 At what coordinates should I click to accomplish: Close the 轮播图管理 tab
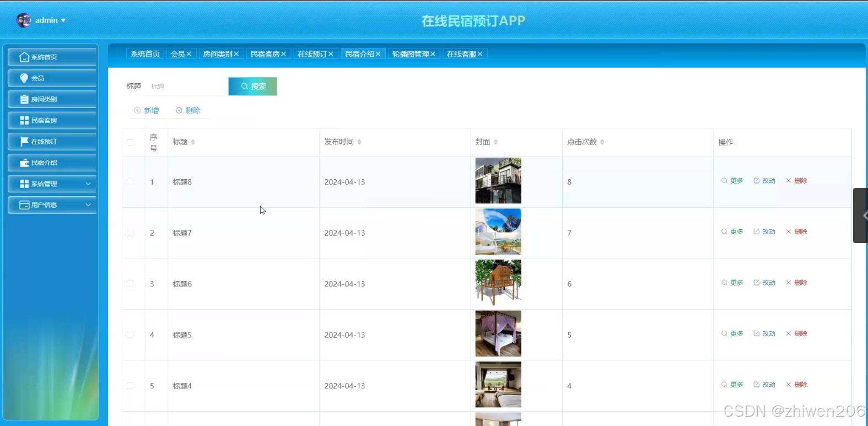[x=433, y=54]
